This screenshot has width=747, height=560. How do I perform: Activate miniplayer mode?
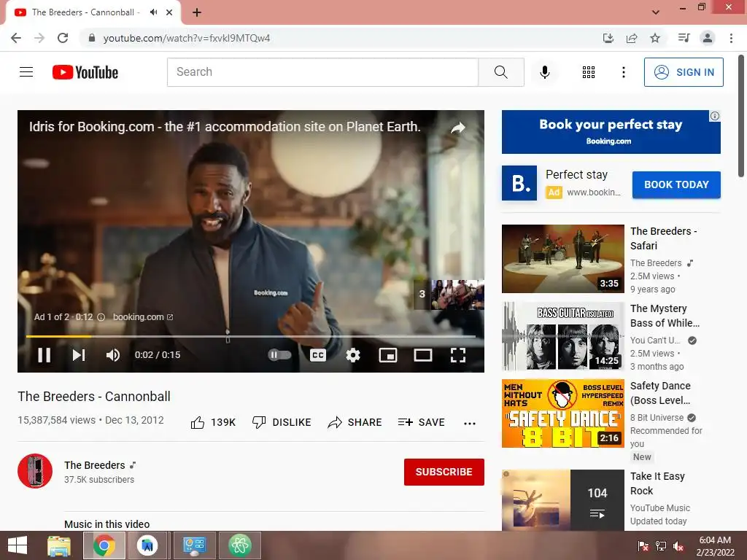(388, 355)
